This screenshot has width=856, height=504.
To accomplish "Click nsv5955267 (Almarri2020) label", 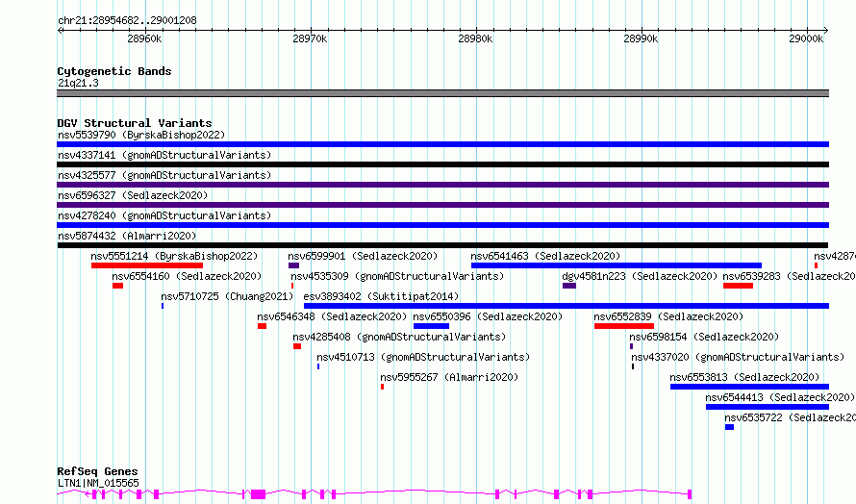I will click(x=449, y=377).
